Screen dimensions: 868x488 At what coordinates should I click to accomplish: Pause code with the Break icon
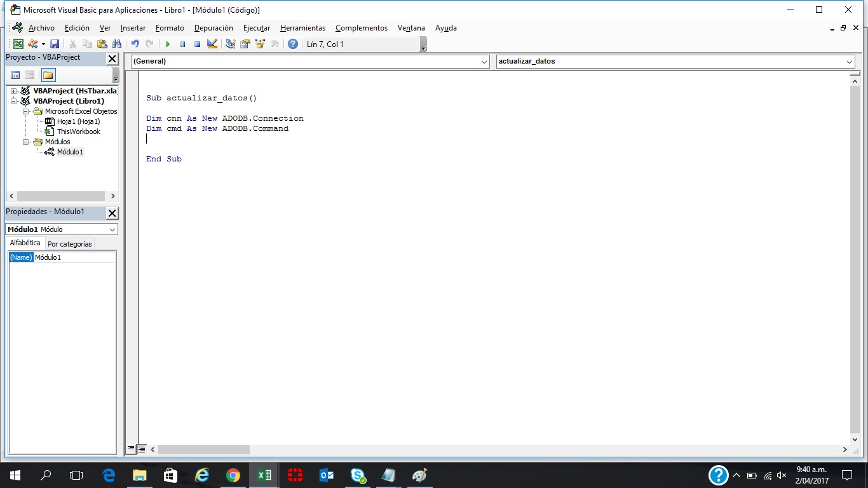183,43
